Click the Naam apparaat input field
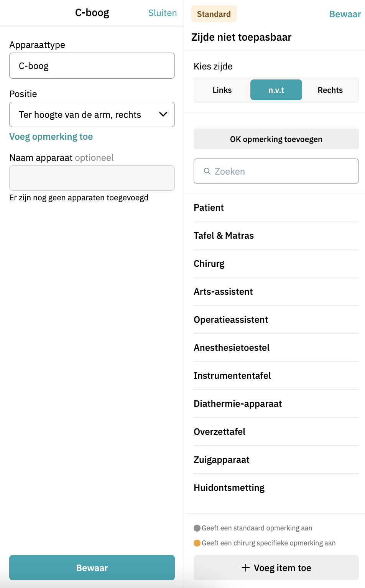The width and height of the screenshot is (365, 588). (x=92, y=178)
